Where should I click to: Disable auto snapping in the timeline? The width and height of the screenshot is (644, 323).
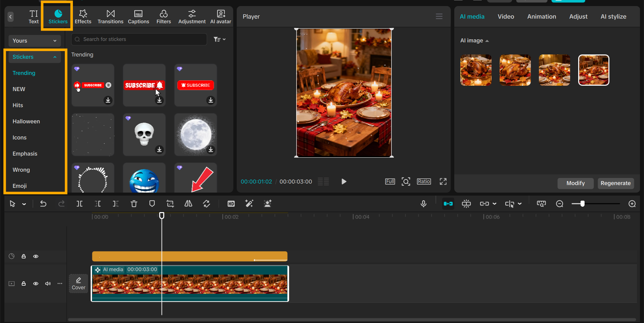click(x=448, y=203)
